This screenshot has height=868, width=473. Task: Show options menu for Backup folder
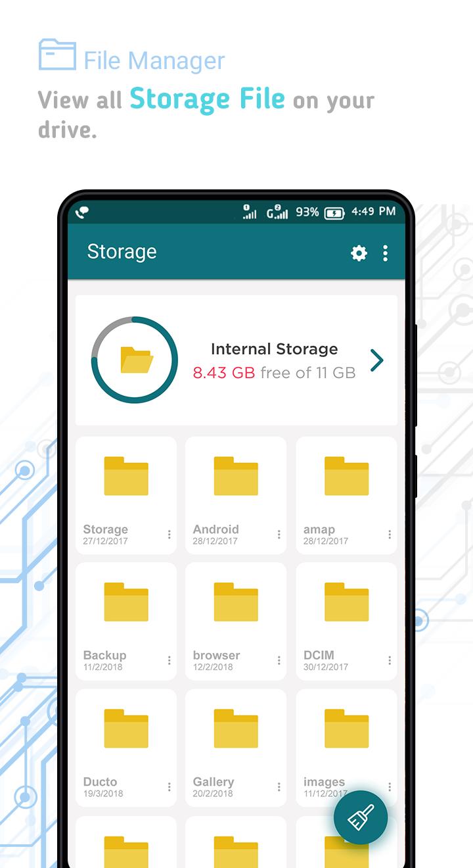point(169,660)
